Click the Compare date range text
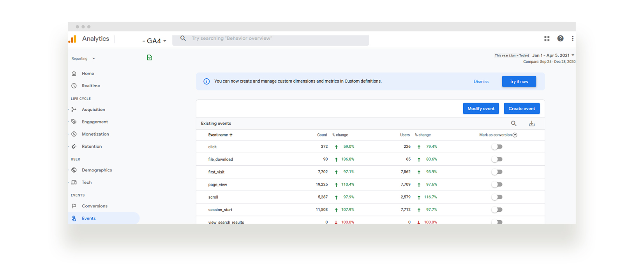This screenshot has height=276, width=644. click(549, 62)
